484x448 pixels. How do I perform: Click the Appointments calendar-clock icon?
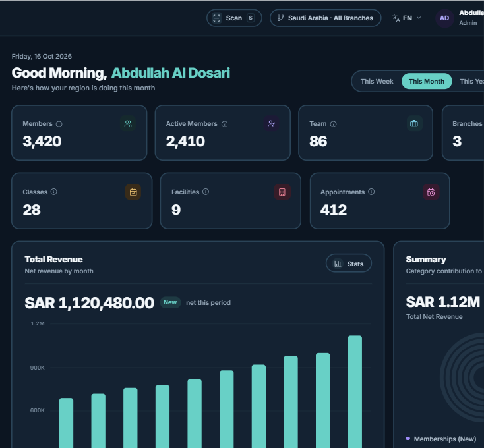[431, 192]
